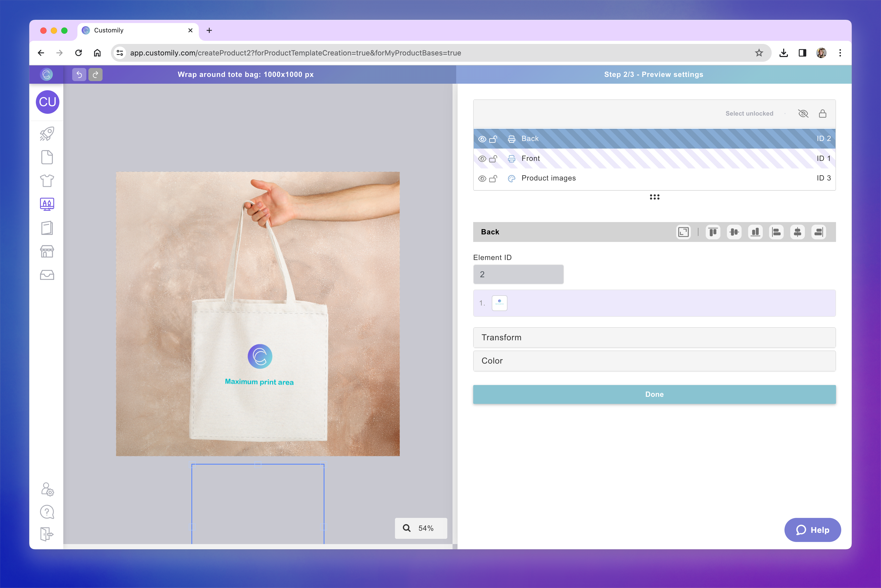Open the 54% zoom control
This screenshot has height=588, width=881.
tap(421, 528)
